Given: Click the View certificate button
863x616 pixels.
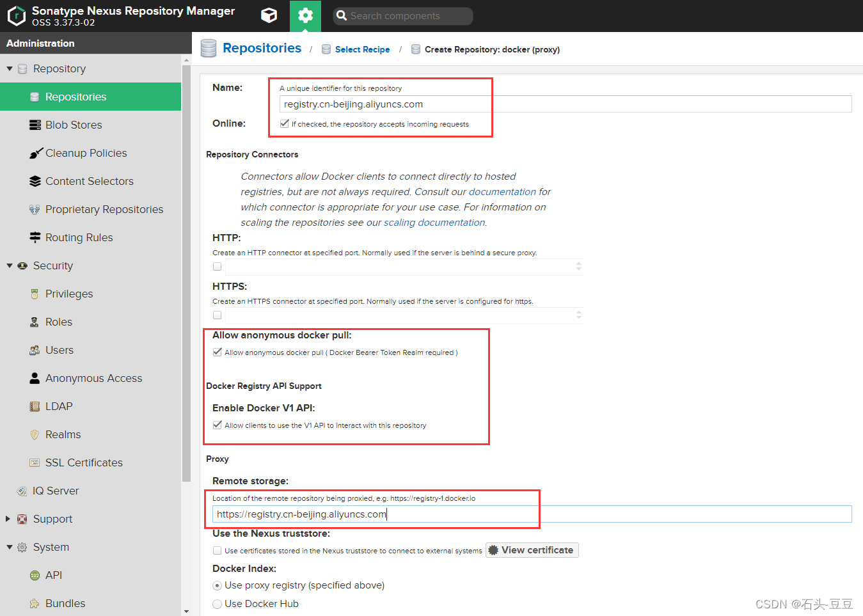Looking at the screenshot, I should 532,550.
